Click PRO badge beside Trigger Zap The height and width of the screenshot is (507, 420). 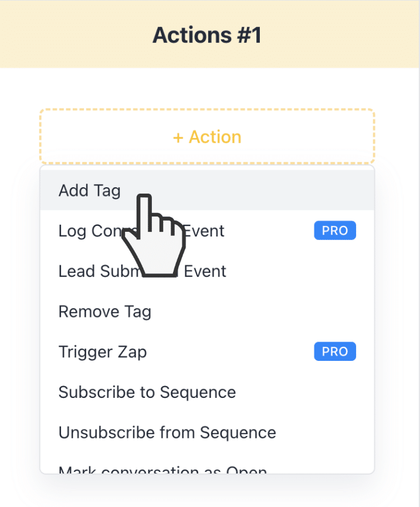[x=335, y=351]
